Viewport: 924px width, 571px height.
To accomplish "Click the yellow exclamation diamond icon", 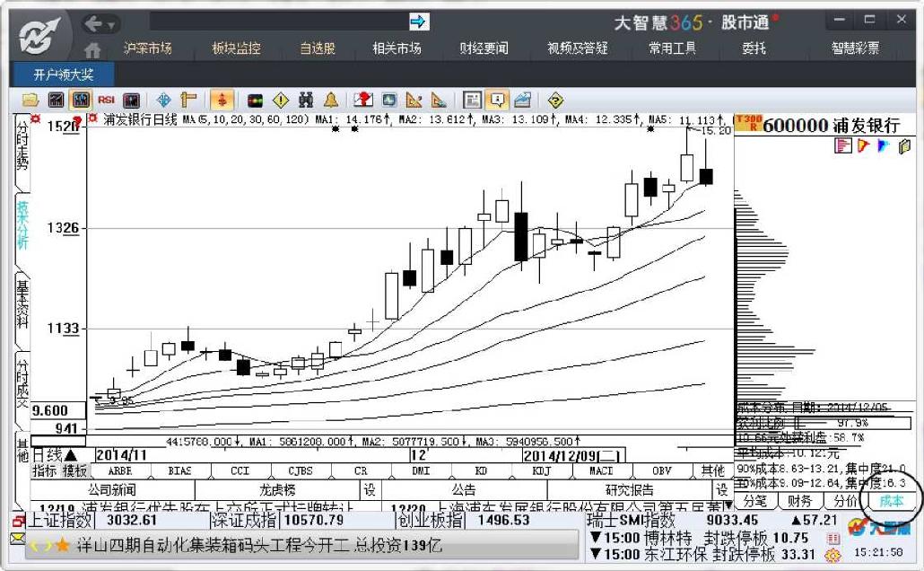I will [281, 101].
